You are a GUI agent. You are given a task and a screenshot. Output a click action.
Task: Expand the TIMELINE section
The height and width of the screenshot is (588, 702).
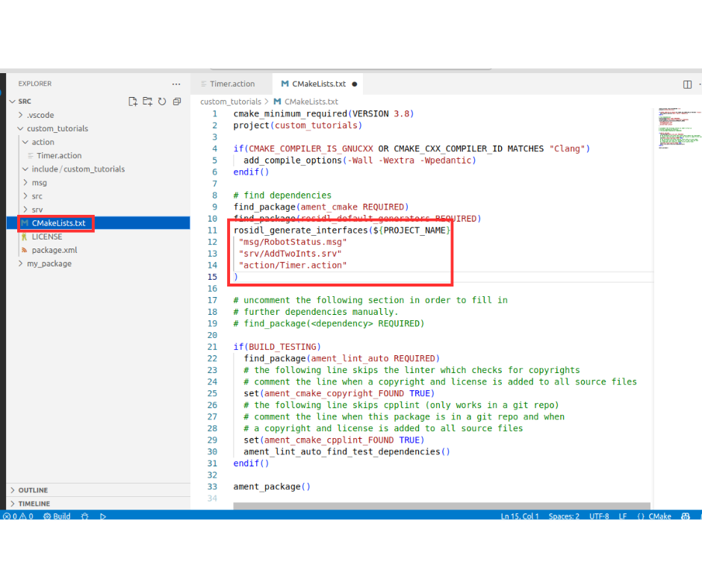click(34, 504)
